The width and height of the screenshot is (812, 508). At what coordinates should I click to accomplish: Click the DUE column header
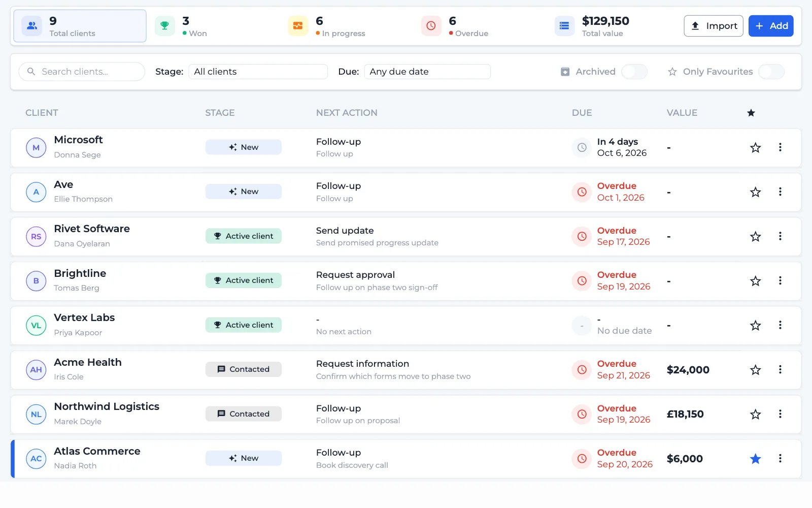point(582,113)
